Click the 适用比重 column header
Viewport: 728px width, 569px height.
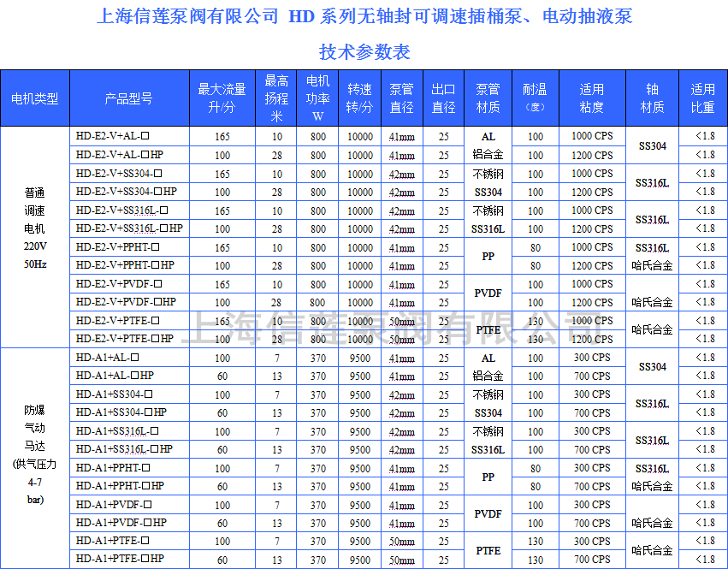[x=703, y=98]
